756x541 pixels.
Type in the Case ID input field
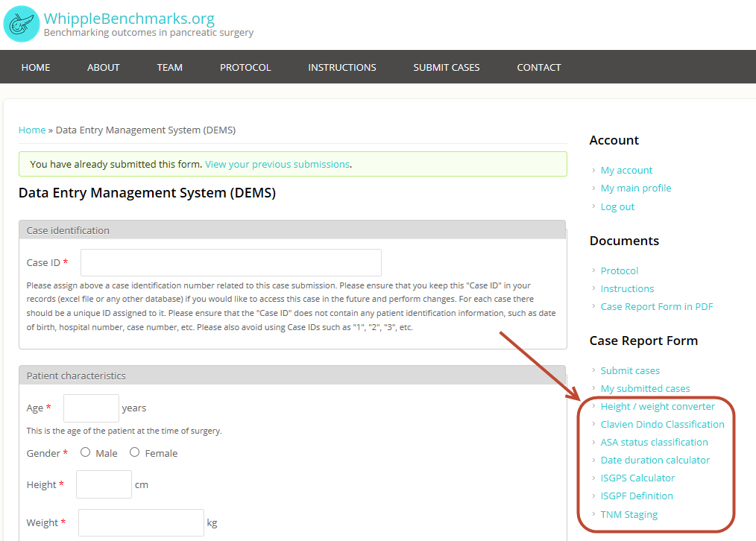coord(231,263)
